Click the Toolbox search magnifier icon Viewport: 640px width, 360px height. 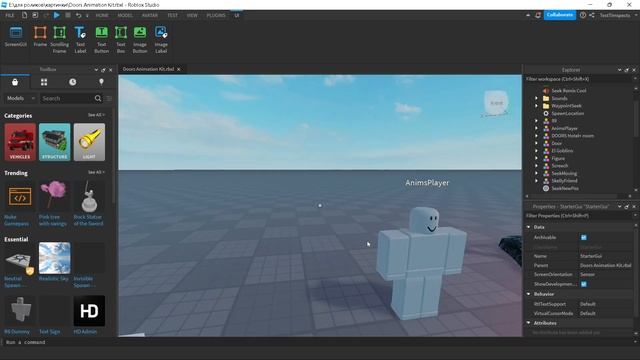coord(98,98)
